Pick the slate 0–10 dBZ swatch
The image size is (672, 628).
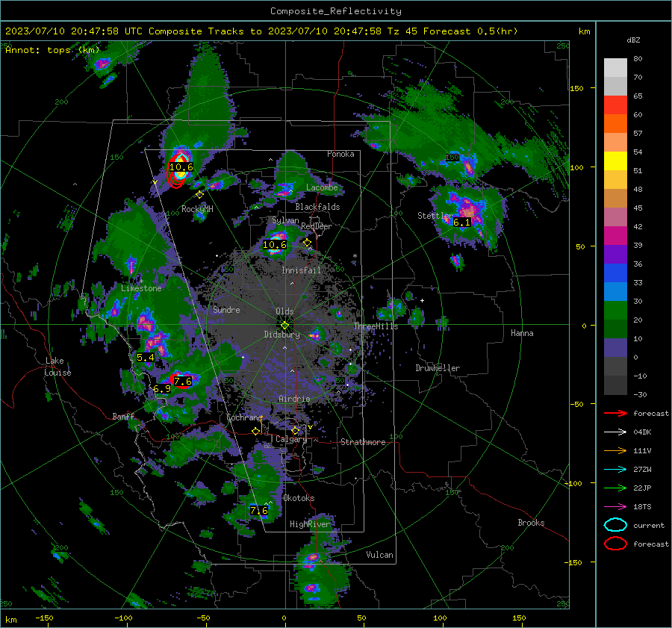click(615, 348)
